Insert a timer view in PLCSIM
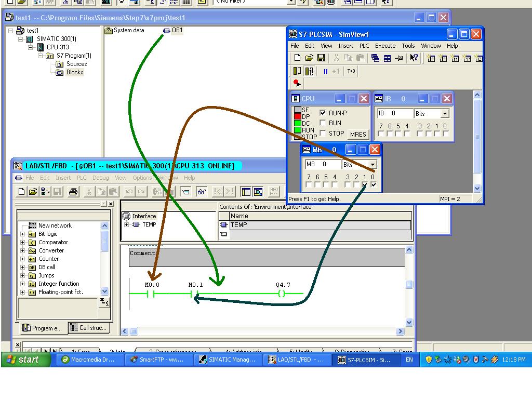The image size is (532, 399). 467,58
